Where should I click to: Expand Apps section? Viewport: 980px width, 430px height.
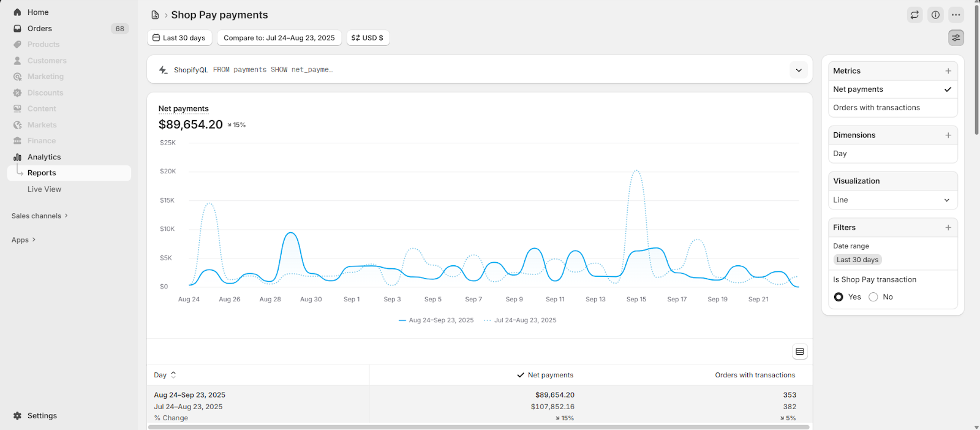coord(23,240)
